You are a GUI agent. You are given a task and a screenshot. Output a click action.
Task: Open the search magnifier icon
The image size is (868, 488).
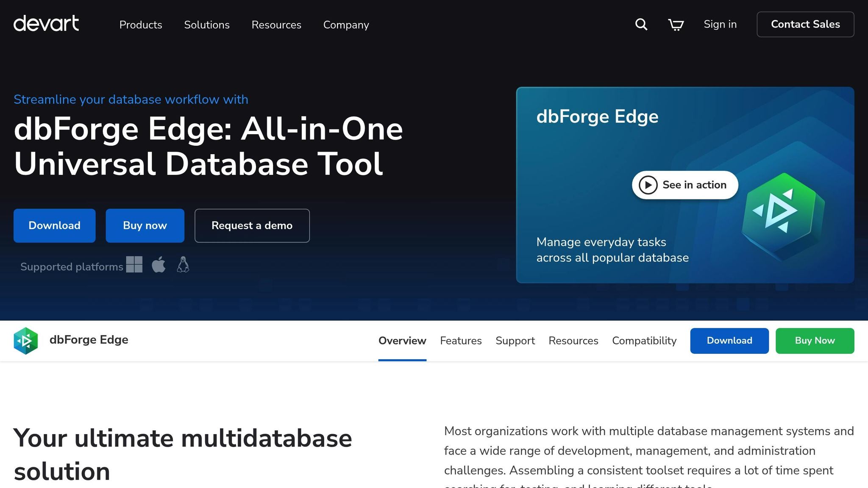coord(641,25)
